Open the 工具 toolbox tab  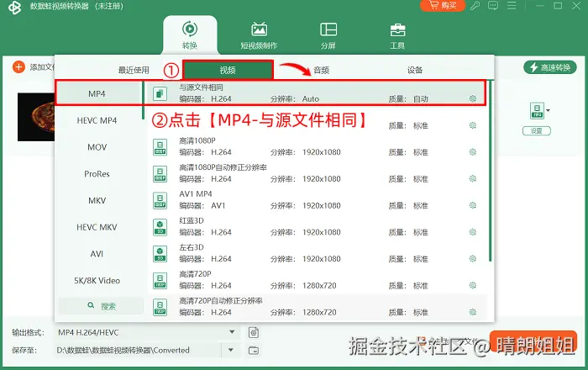pos(397,35)
